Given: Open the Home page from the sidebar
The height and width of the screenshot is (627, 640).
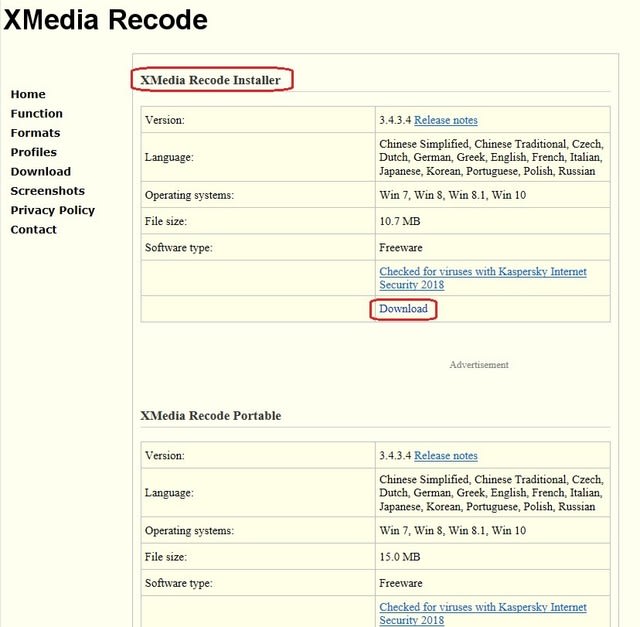Looking at the screenshot, I should point(28,94).
